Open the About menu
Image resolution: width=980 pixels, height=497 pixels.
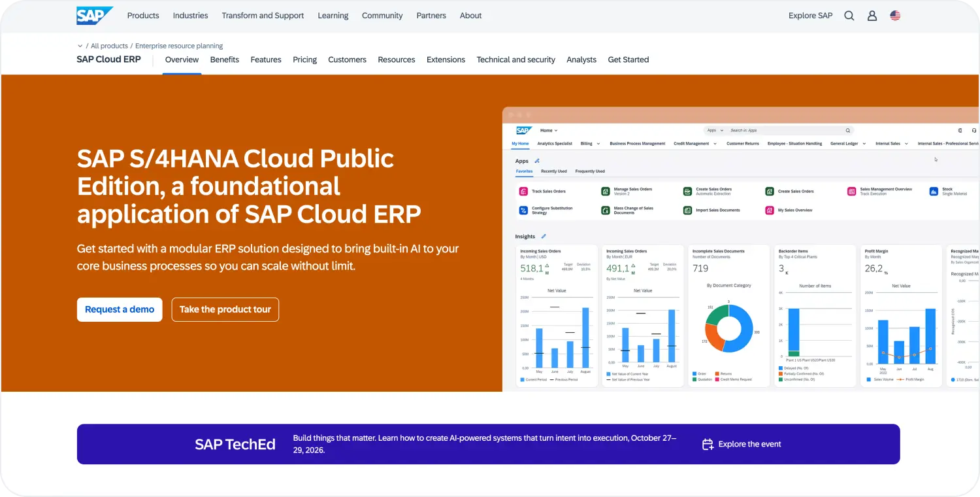click(x=470, y=16)
